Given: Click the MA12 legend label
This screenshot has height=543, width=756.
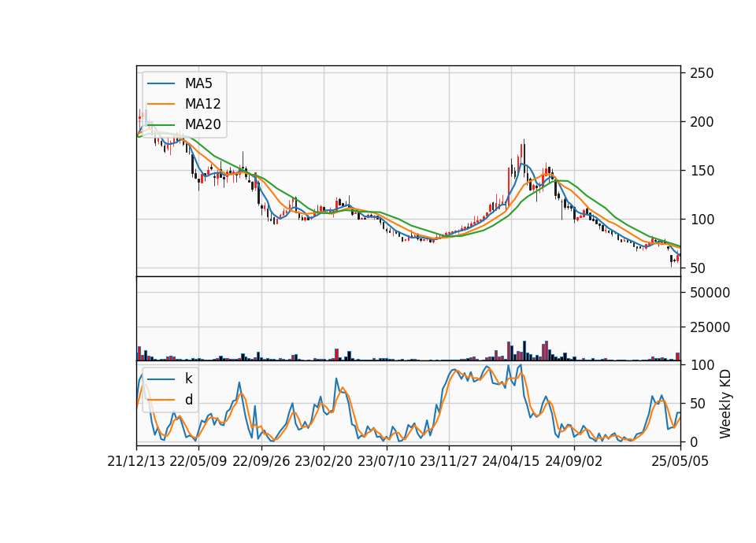Looking at the screenshot, I should [x=202, y=104].
